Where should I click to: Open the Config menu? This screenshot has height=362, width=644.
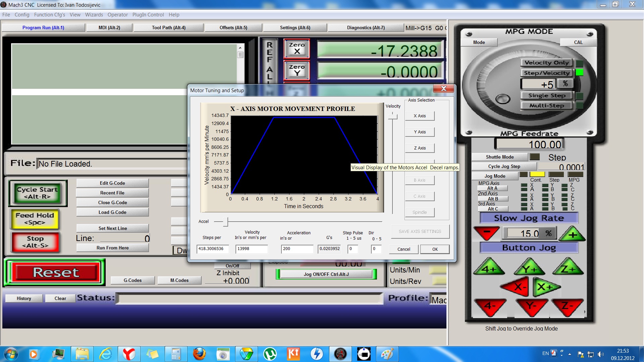point(22,15)
